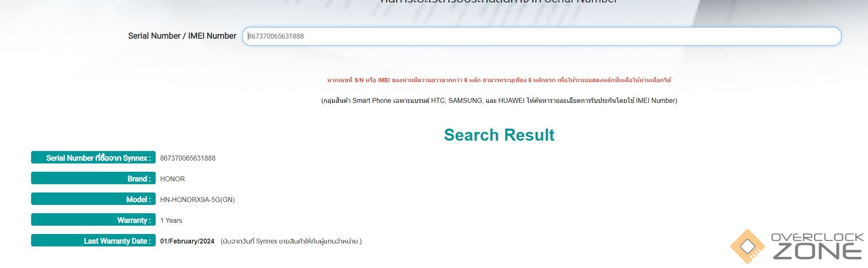Click the red S/N or IMEI hint text

click(x=499, y=80)
